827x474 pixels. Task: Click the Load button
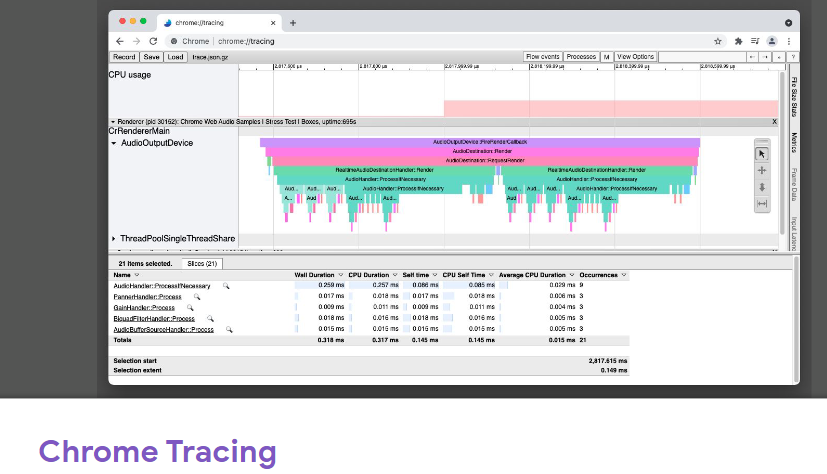tap(176, 57)
